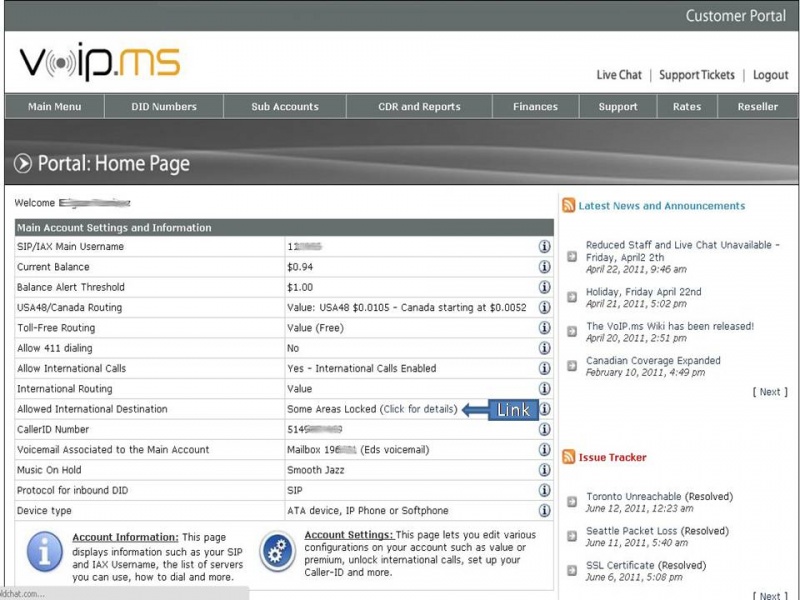This screenshot has width=800, height=600.
Task: Read the Reduced Staff and Live Chat announcement
Action: (683, 251)
